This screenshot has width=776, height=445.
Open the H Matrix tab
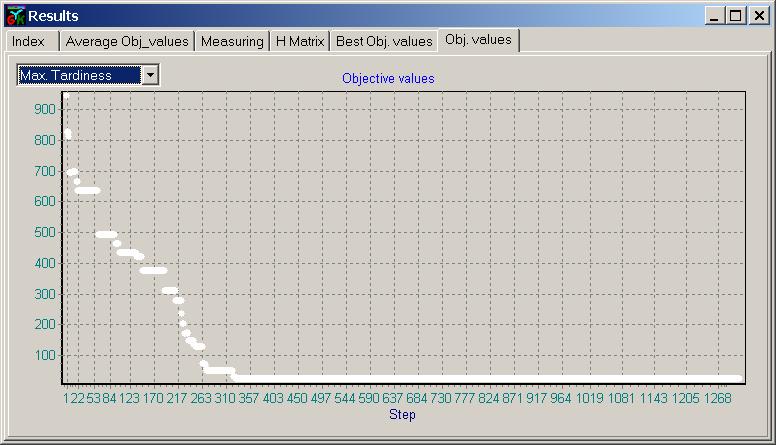click(x=300, y=42)
